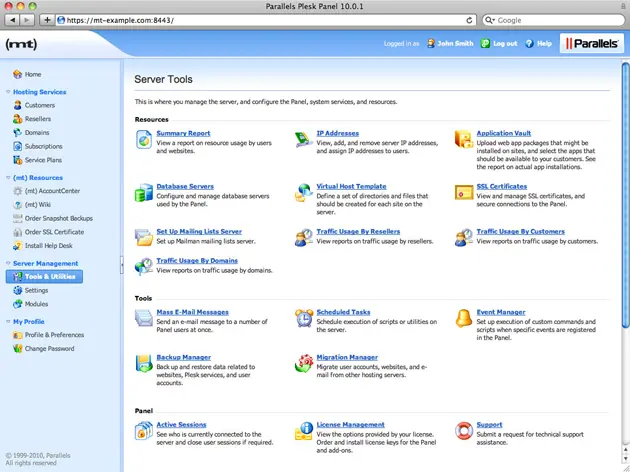Open Tools & Utilities in sidebar
630x472 pixels.
pyautogui.click(x=44, y=276)
